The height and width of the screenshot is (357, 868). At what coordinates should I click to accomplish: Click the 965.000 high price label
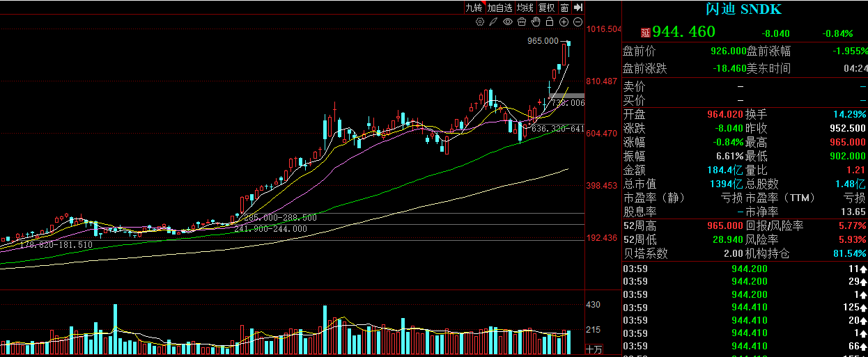point(543,42)
